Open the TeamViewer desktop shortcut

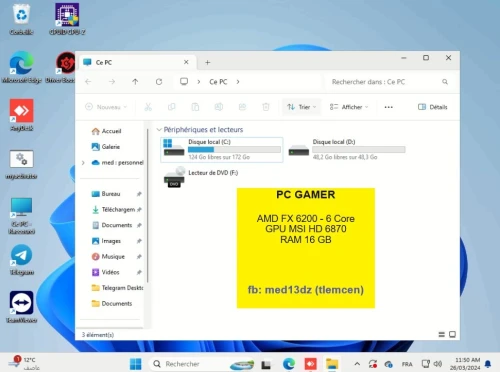pos(21,307)
